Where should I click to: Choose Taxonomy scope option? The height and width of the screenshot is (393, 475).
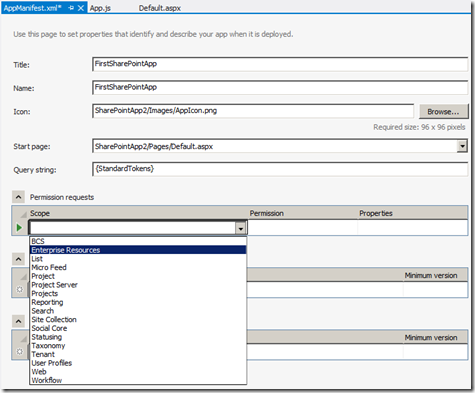138,345
